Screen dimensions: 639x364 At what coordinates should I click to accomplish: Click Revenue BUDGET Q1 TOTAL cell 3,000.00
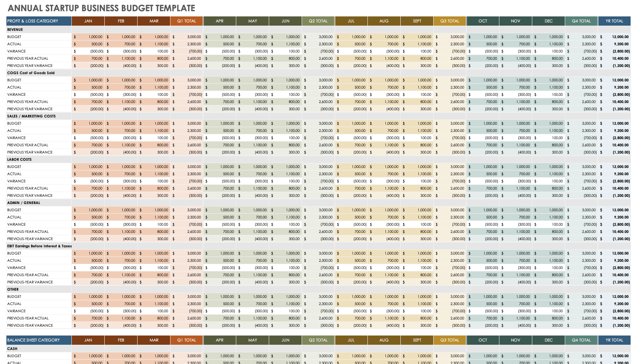click(187, 37)
